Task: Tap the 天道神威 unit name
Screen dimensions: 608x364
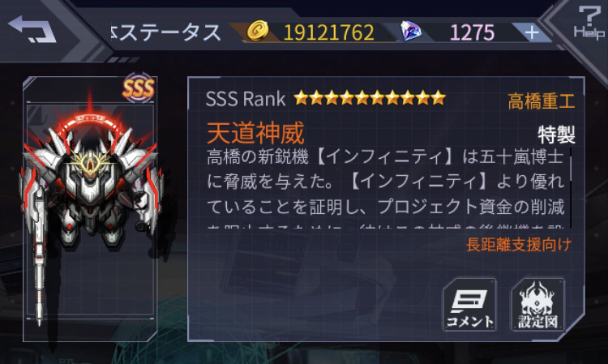Action: pyautogui.click(x=255, y=133)
